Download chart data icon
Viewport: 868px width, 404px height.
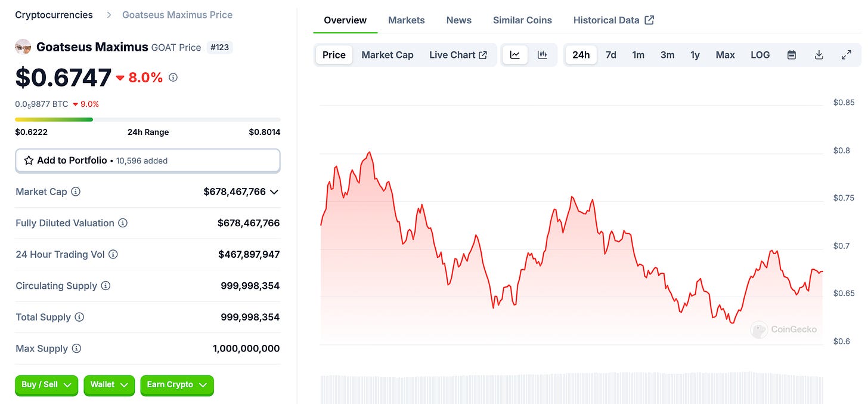coord(819,55)
